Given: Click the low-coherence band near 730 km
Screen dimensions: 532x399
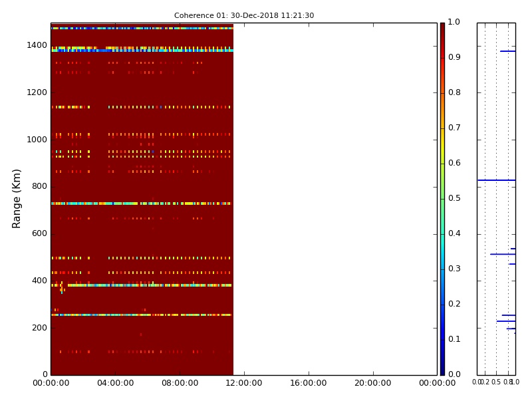Looking at the screenshot, I should (x=141, y=203).
